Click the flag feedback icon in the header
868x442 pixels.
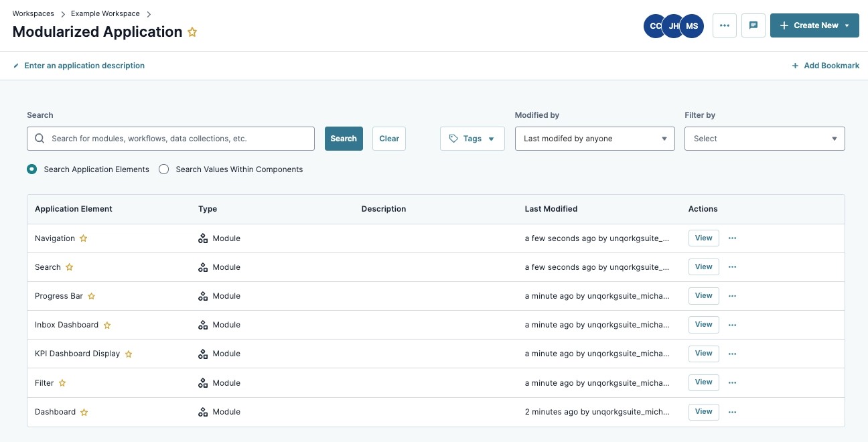tap(753, 25)
